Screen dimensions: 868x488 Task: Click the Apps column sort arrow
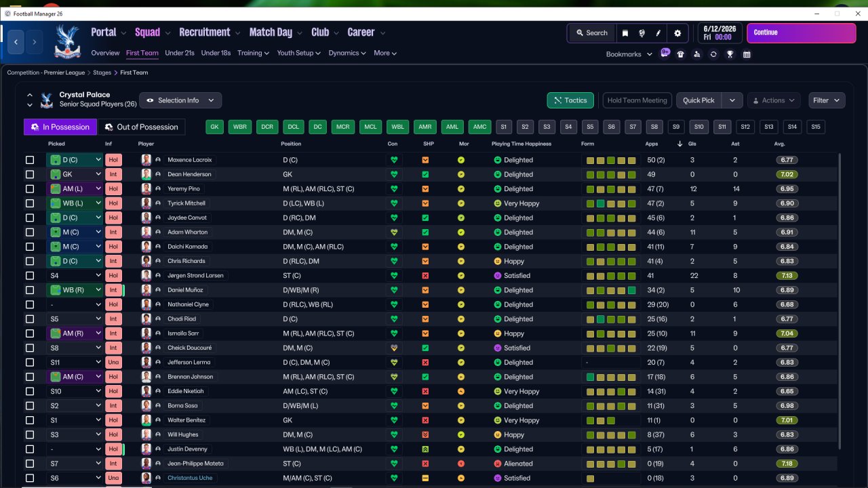point(680,144)
